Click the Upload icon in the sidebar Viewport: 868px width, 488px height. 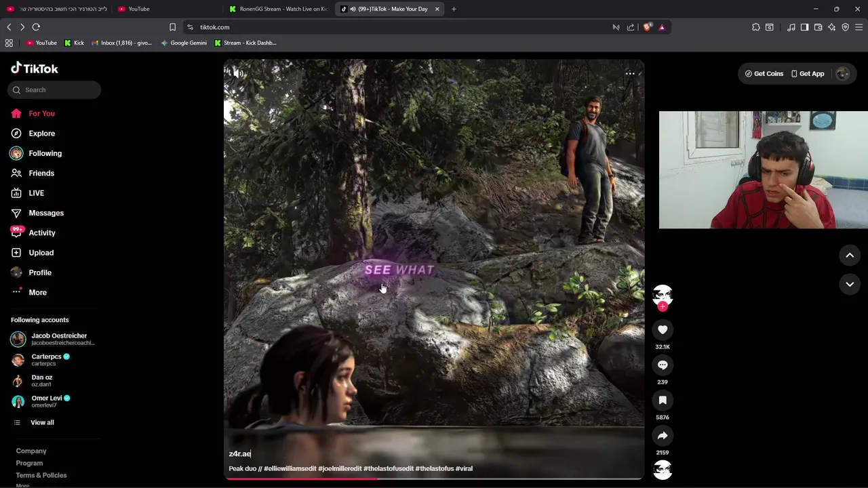(x=16, y=253)
